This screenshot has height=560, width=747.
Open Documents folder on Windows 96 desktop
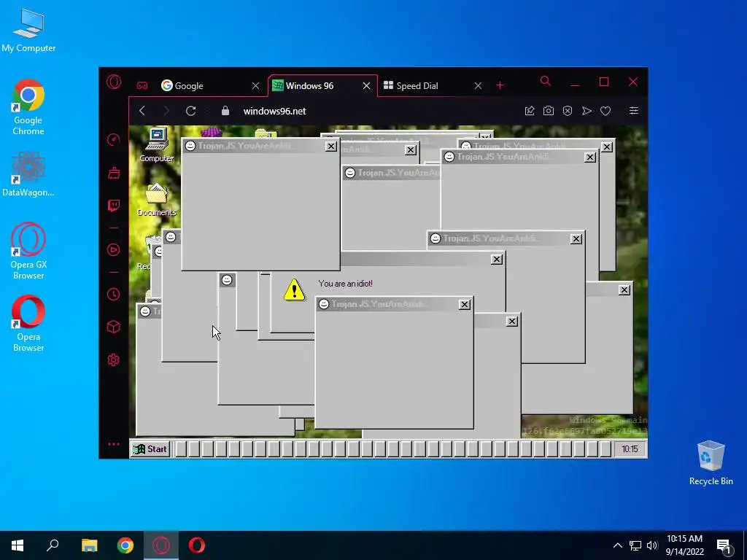pyautogui.click(x=157, y=200)
